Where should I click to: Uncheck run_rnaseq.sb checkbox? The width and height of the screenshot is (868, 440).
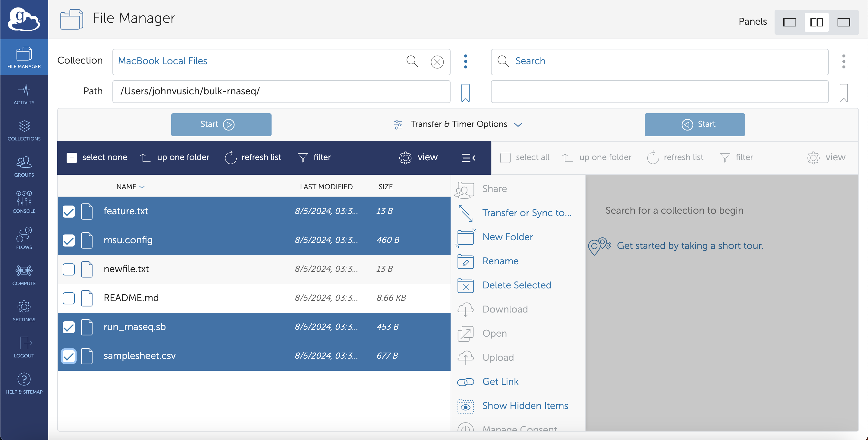[69, 328]
